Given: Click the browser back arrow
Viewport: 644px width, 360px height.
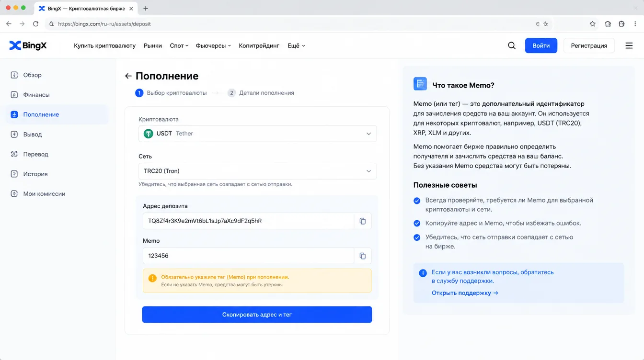Looking at the screenshot, I should [9, 23].
